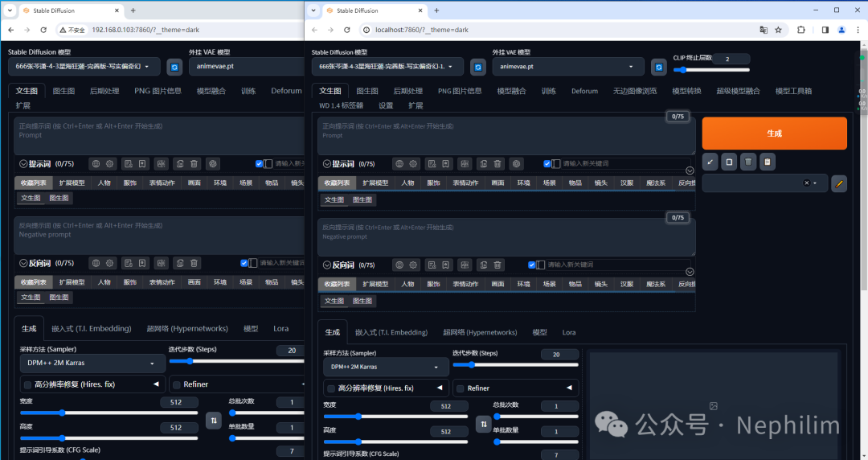The height and width of the screenshot is (460, 868).
Task: Switch to the 模型融合 tab in right window
Action: [511, 91]
